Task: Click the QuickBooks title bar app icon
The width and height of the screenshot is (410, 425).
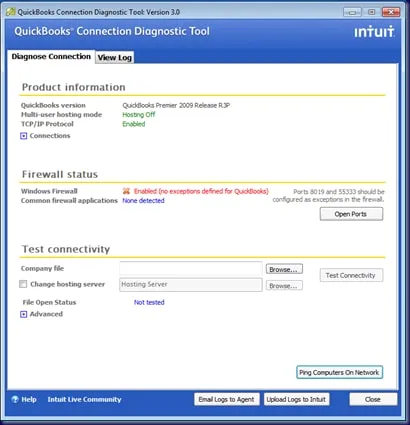Action: tap(11, 12)
